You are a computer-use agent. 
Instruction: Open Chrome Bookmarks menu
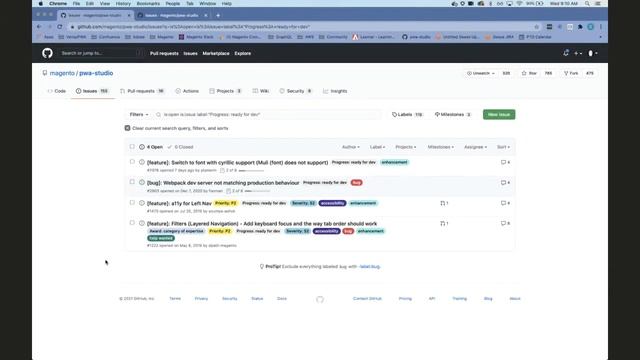point(148,4)
